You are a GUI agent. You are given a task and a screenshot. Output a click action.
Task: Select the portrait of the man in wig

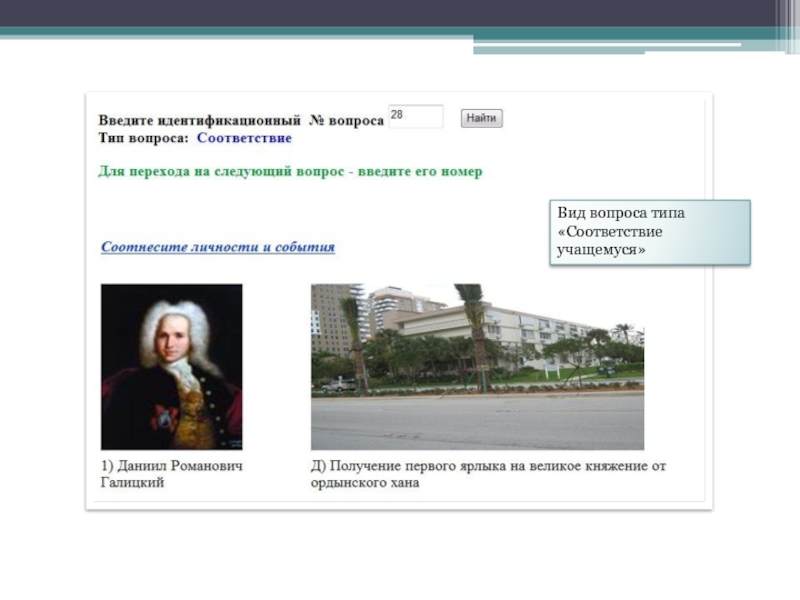(171, 366)
